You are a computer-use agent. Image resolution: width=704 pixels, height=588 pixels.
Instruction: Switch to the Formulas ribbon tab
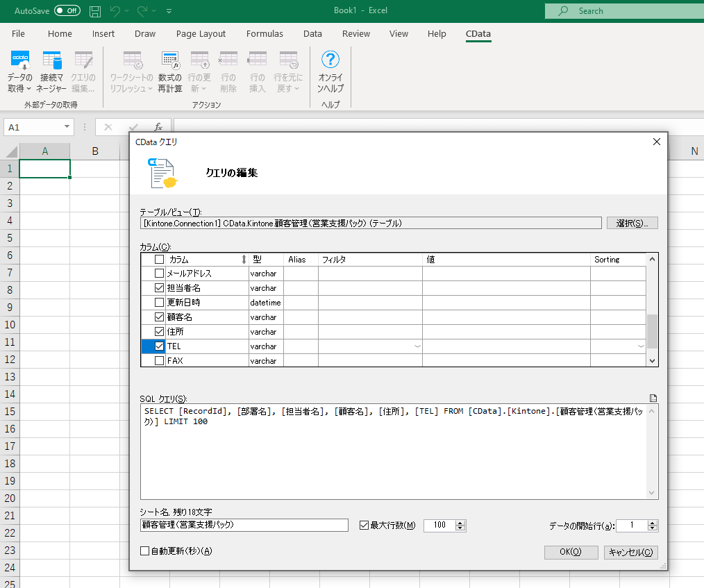tap(265, 33)
